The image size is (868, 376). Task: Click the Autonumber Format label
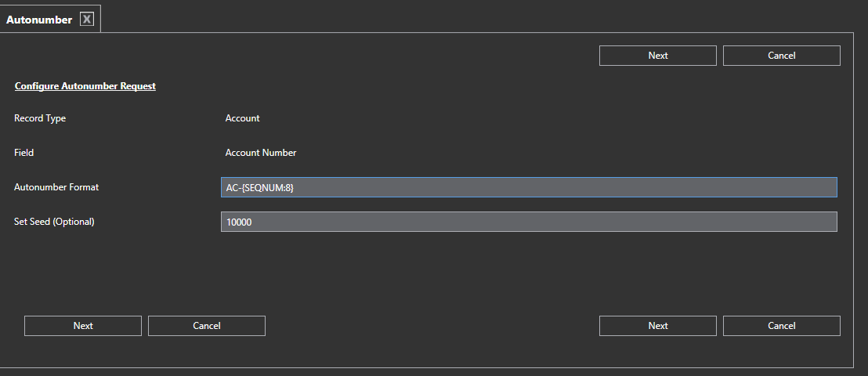(x=56, y=187)
